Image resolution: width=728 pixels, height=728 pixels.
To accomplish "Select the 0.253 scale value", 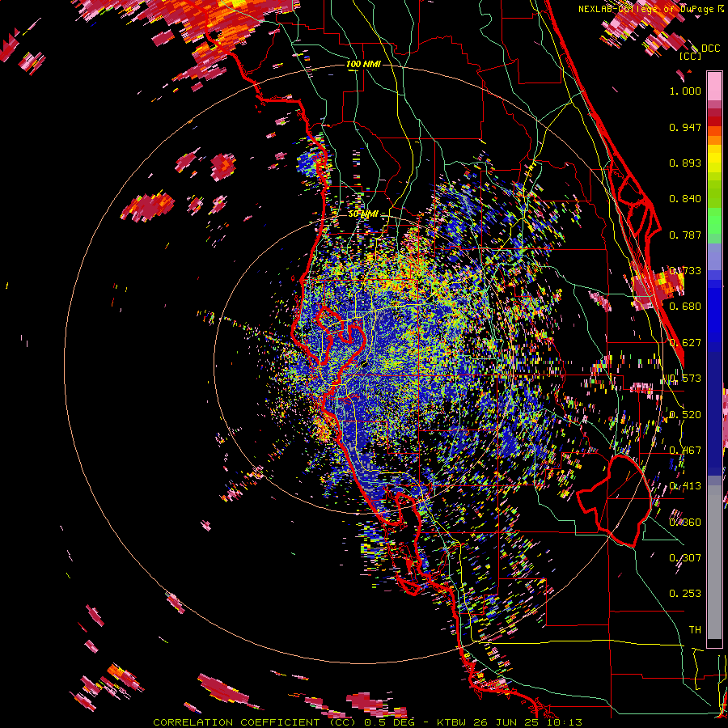I will pos(685,594).
